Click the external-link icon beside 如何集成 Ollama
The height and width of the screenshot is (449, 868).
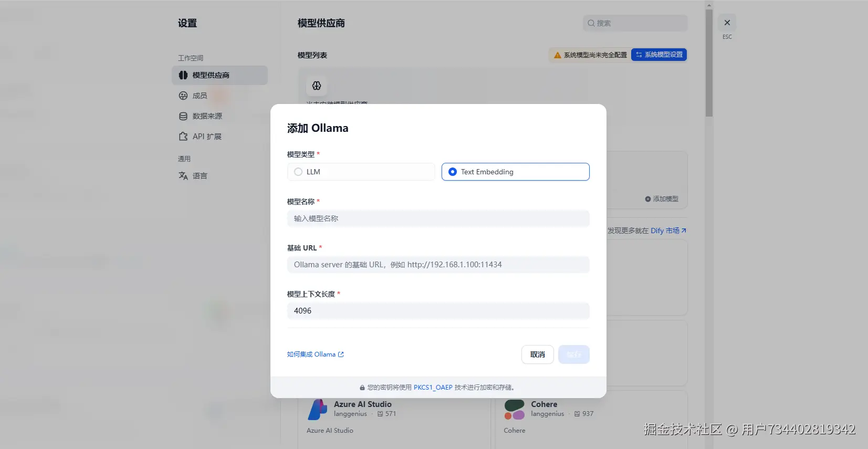pyautogui.click(x=341, y=354)
